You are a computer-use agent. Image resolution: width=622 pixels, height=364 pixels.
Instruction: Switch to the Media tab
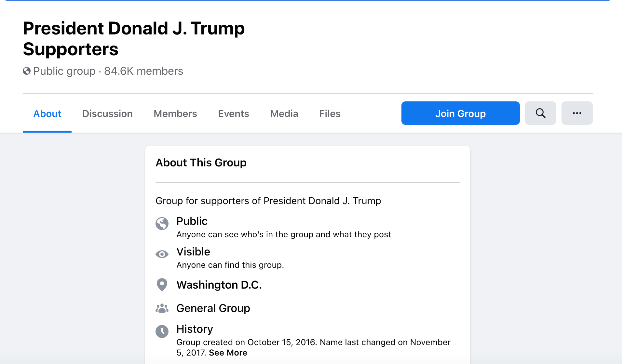click(x=284, y=114)
